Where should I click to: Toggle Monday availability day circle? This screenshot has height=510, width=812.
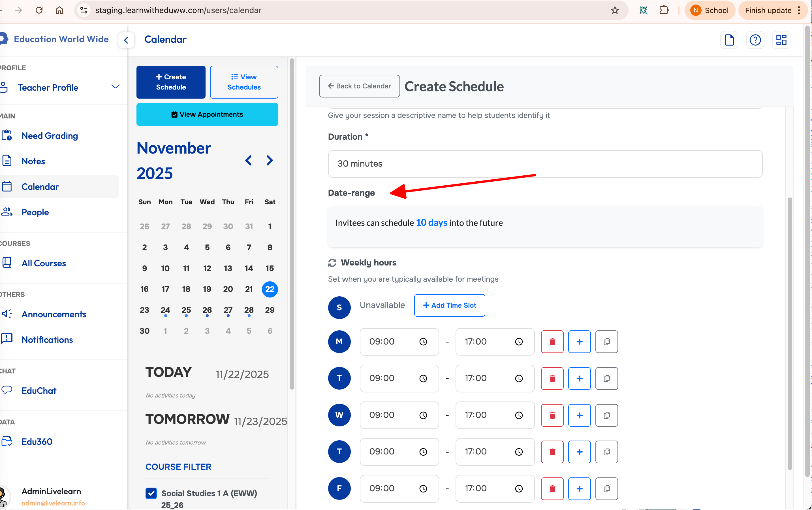pos(339,342)
